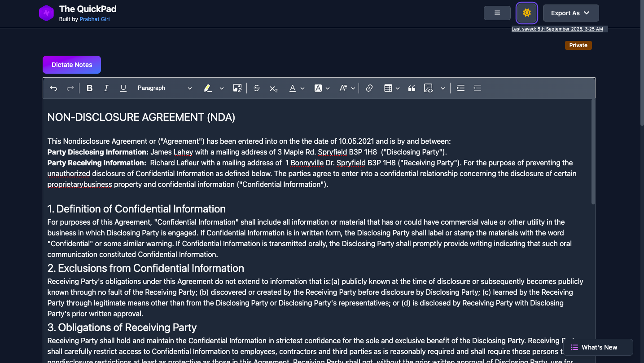Toggle block quote formatting

coord(412,88)
